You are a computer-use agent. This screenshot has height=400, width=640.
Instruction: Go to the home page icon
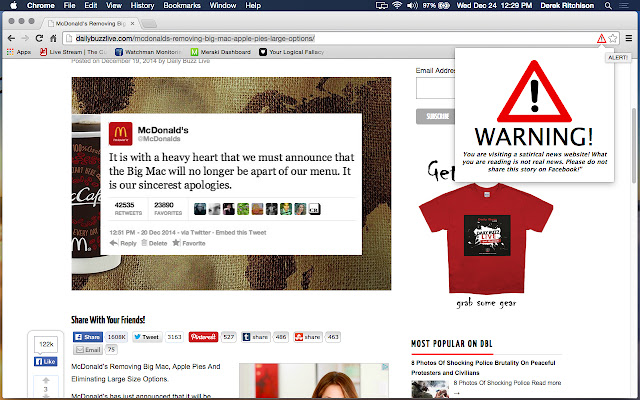(53, 38)
